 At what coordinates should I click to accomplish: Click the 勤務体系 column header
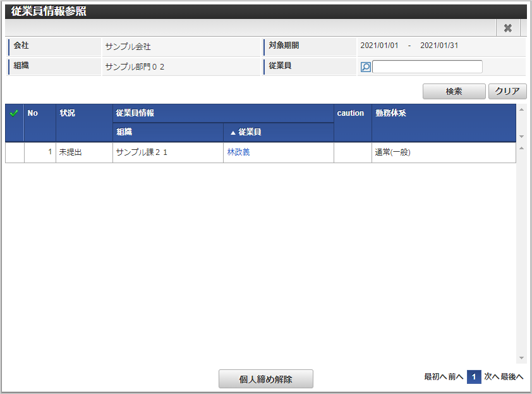(x=444, y=123)
